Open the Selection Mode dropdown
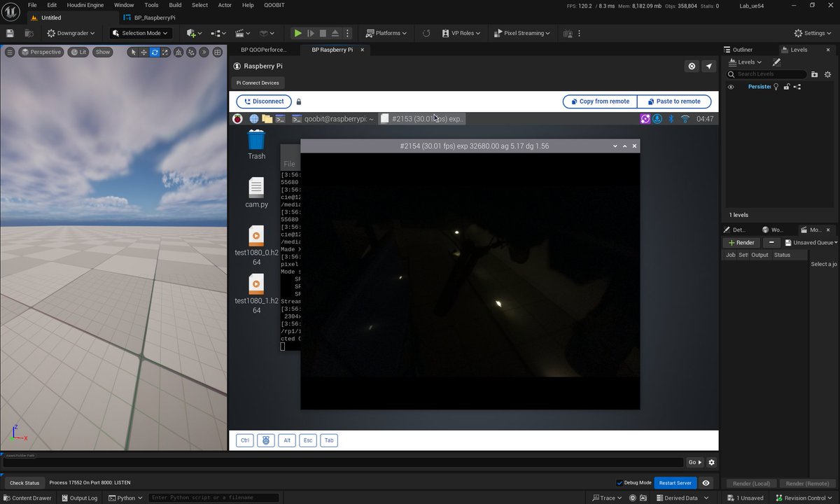 click(x=140, y=33)
